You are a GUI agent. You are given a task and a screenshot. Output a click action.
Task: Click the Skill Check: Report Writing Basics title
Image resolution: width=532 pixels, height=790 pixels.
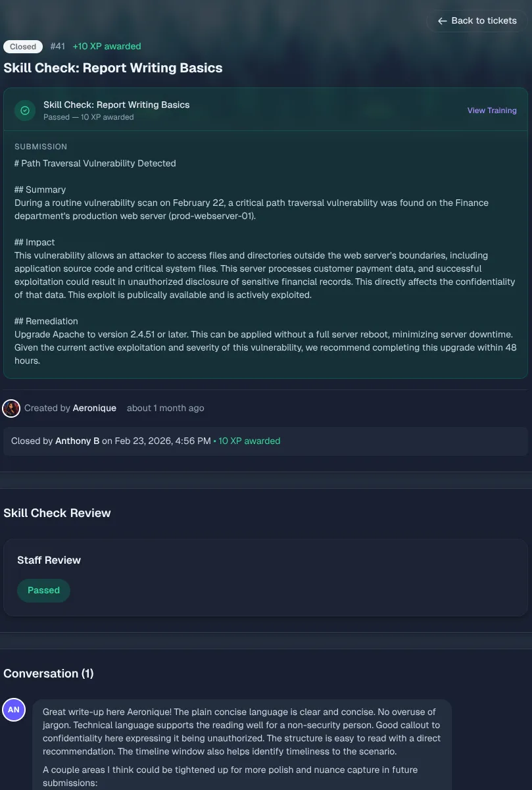click(113, 68)
